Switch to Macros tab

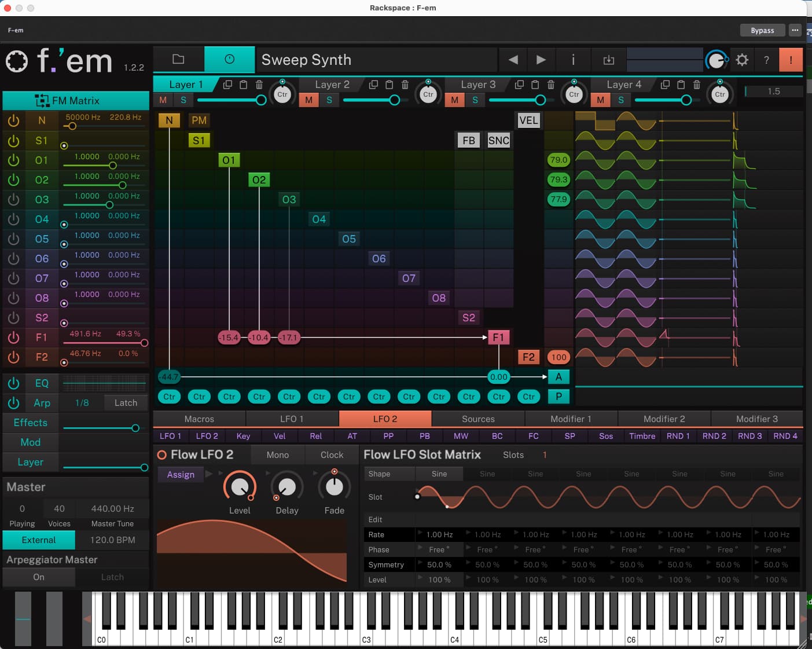[199, 419]
